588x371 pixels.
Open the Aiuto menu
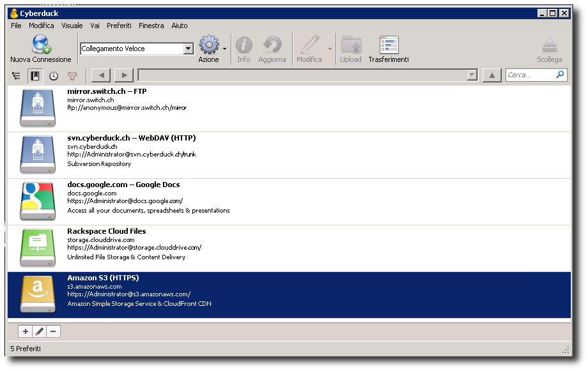click(180, 26)
